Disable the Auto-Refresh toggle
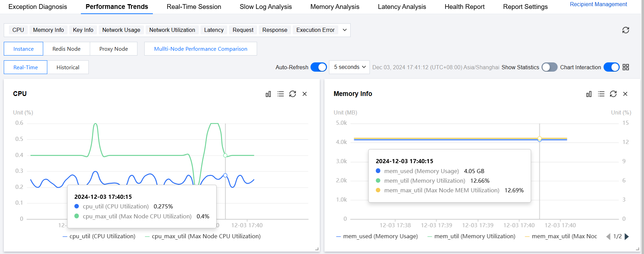The height and width of the screenshot is (254, 644). (x=319, y=67)
